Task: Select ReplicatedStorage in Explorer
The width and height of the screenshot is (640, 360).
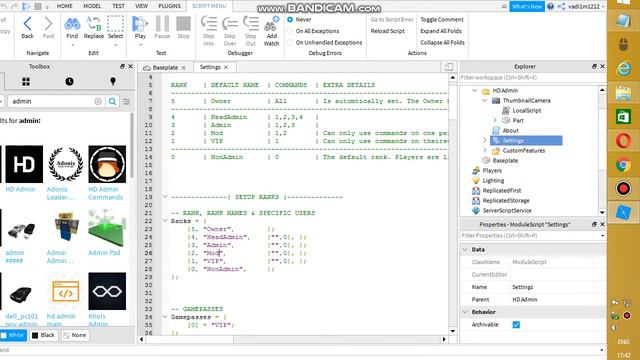Action: 506,201
